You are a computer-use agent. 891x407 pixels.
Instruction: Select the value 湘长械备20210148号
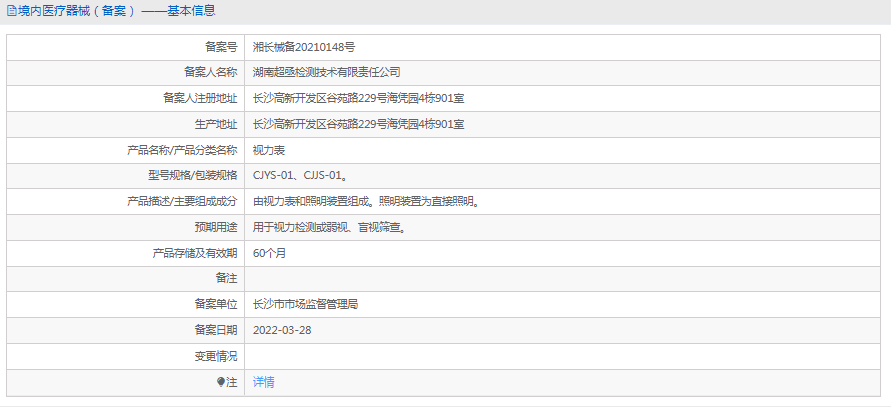coord(304,47)
